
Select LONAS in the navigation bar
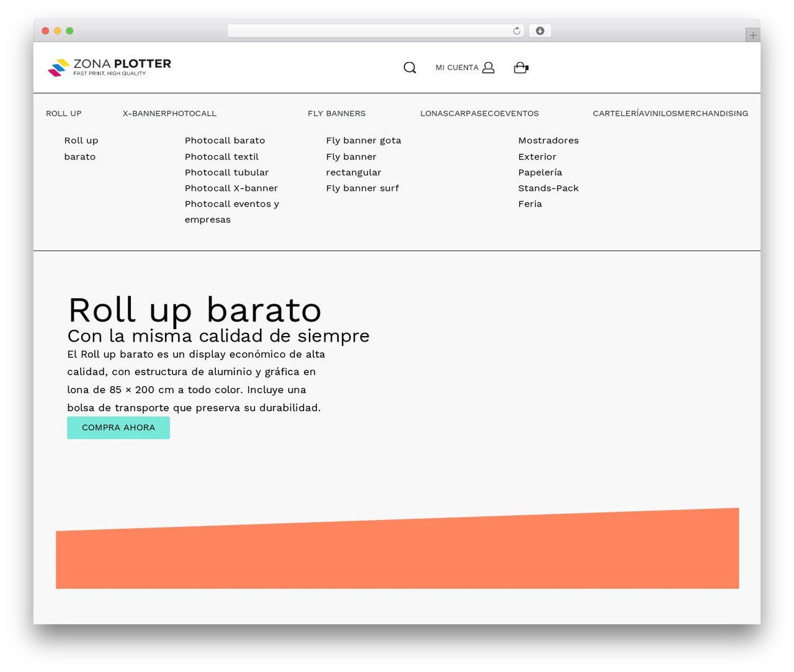(x=434, y=113)
